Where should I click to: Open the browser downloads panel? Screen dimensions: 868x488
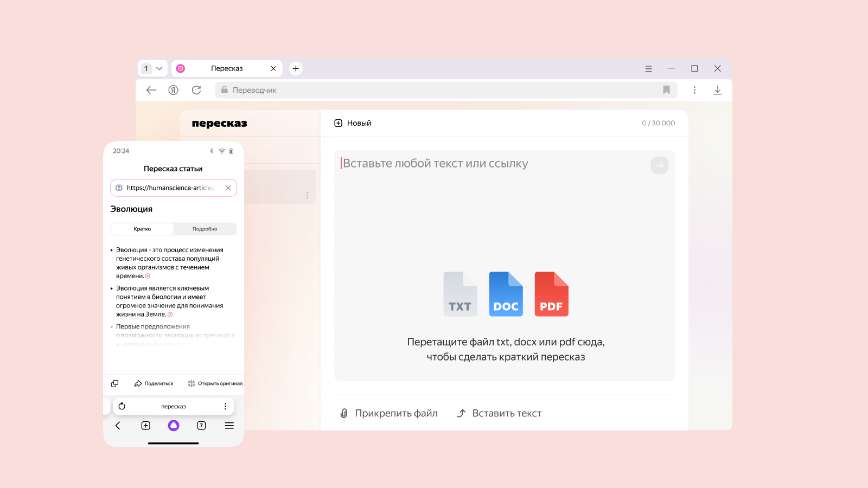[718, 90]
